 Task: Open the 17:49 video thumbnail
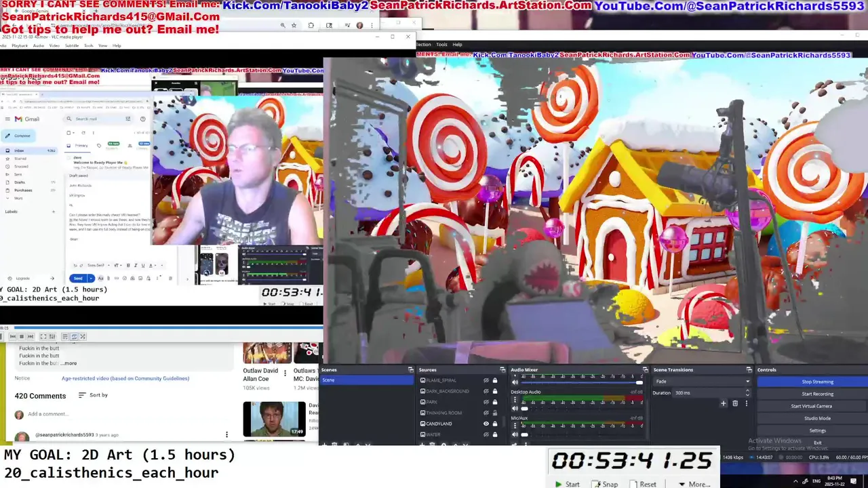[275, 419]
